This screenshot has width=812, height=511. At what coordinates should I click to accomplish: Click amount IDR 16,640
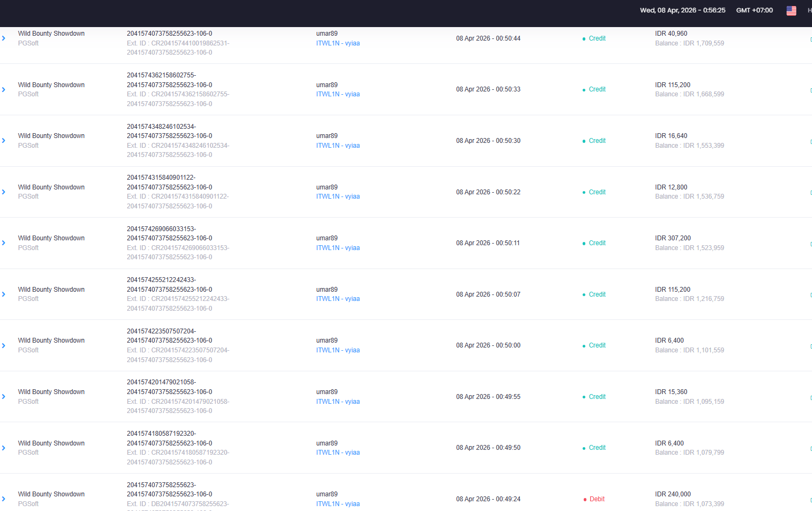coord(671,136)
